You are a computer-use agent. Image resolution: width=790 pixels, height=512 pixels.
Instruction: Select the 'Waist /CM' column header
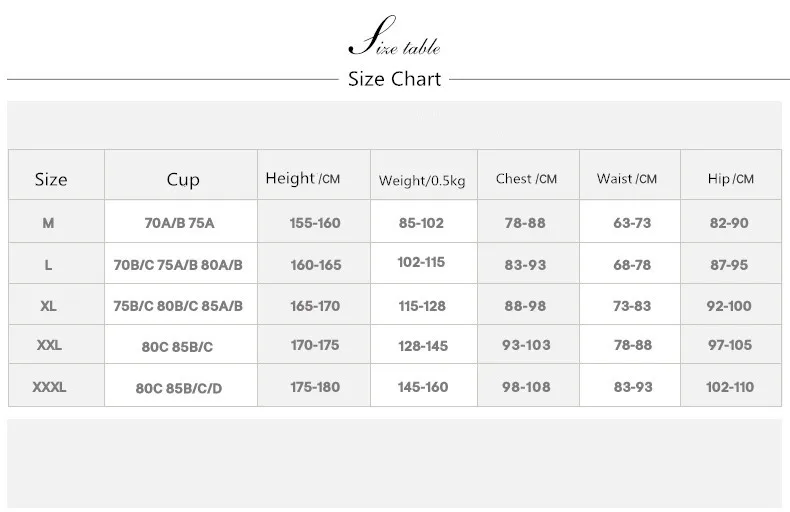(x=627, y=179)
